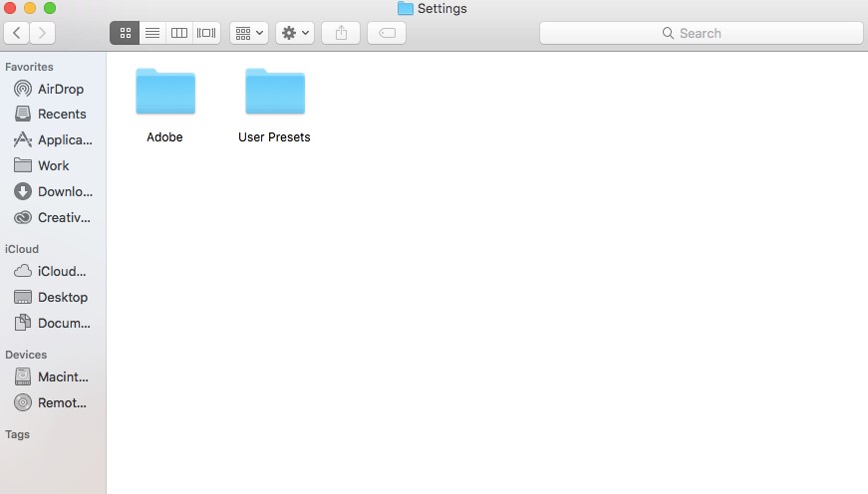Open Creative Cloud Files in sidebar

pos(53,217)
